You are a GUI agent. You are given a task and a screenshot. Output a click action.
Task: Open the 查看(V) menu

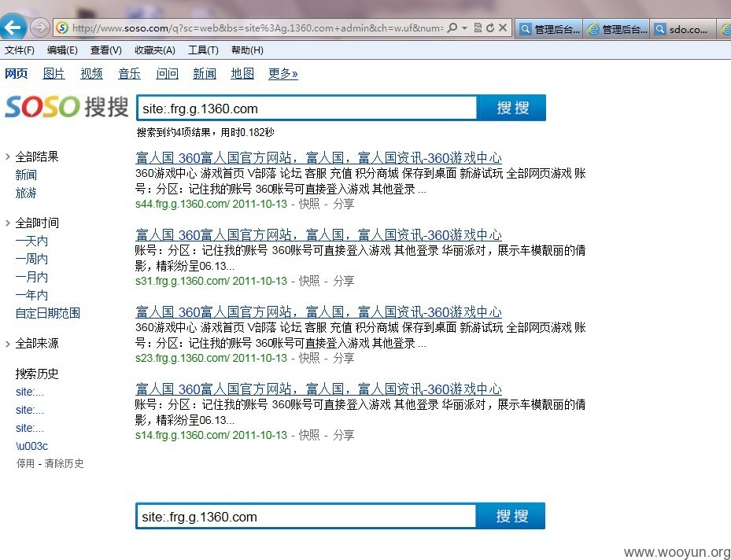(x=105, y=50)
